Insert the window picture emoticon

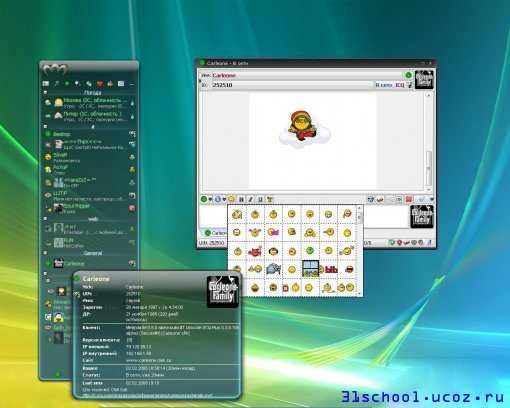tap(310, 269)
